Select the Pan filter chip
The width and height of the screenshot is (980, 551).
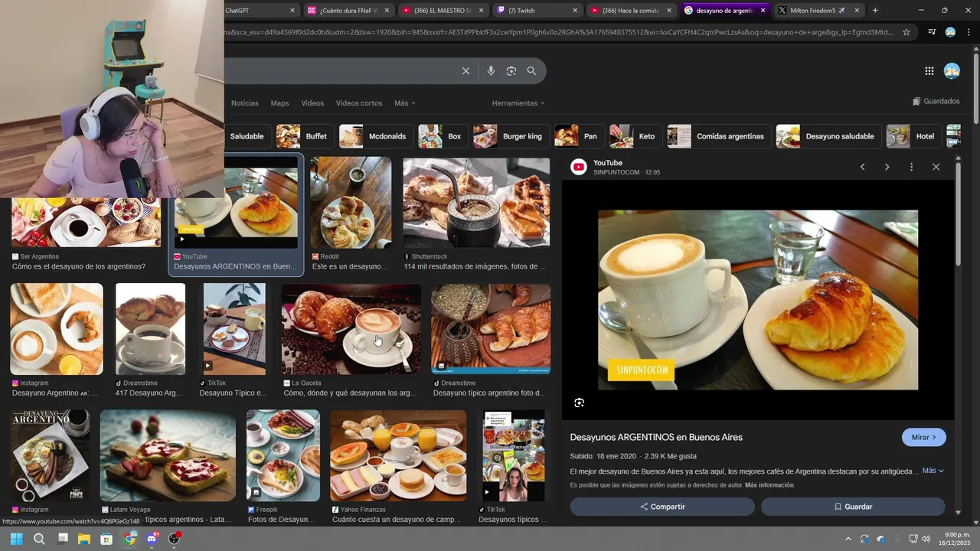click(579, 136)
